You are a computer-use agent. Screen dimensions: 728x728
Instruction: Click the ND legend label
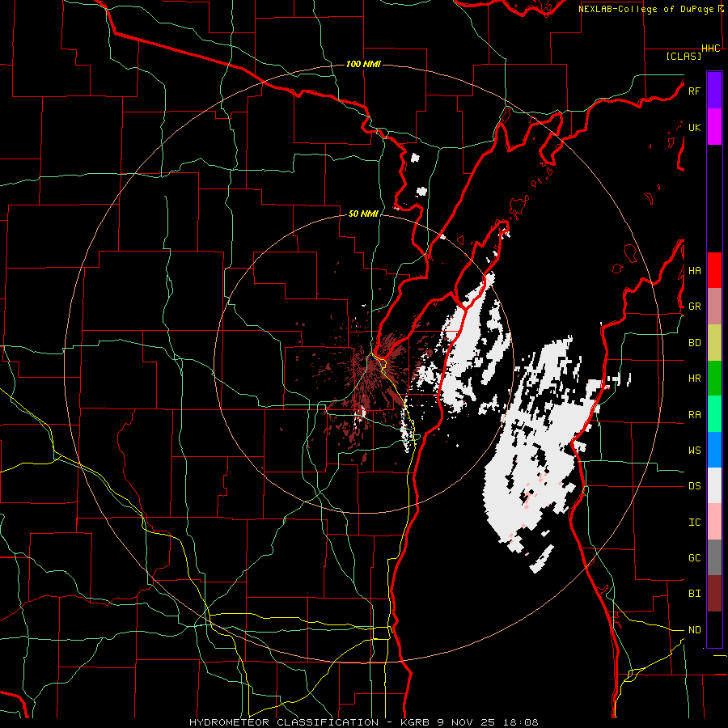point(694,630)
